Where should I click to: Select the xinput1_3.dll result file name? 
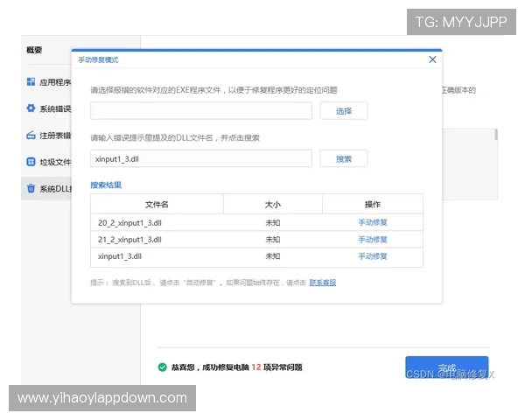coord(120,256)
